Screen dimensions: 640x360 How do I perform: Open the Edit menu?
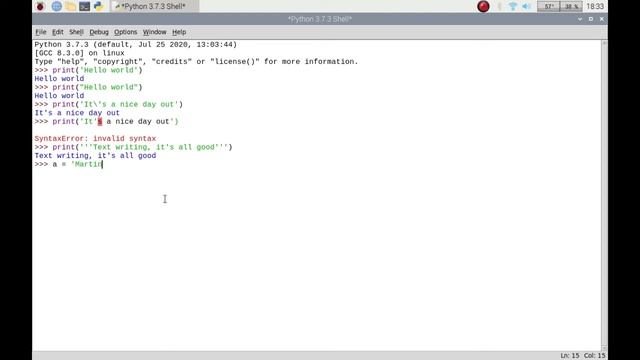(x=58, y=32)
